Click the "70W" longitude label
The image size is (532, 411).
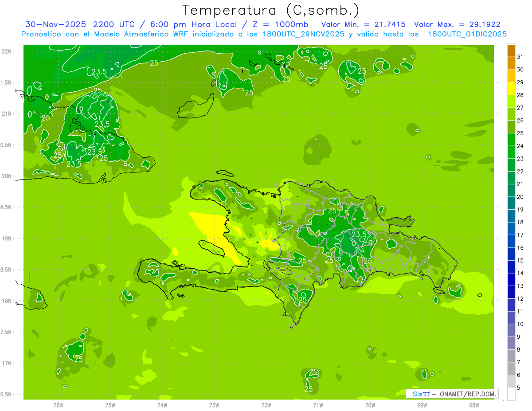tap(370, 405)
